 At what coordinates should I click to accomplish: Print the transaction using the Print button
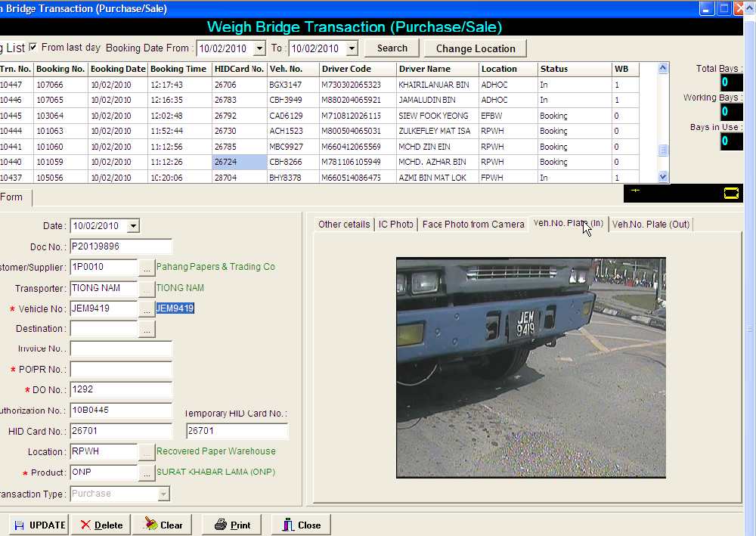(x=232, y=525)
